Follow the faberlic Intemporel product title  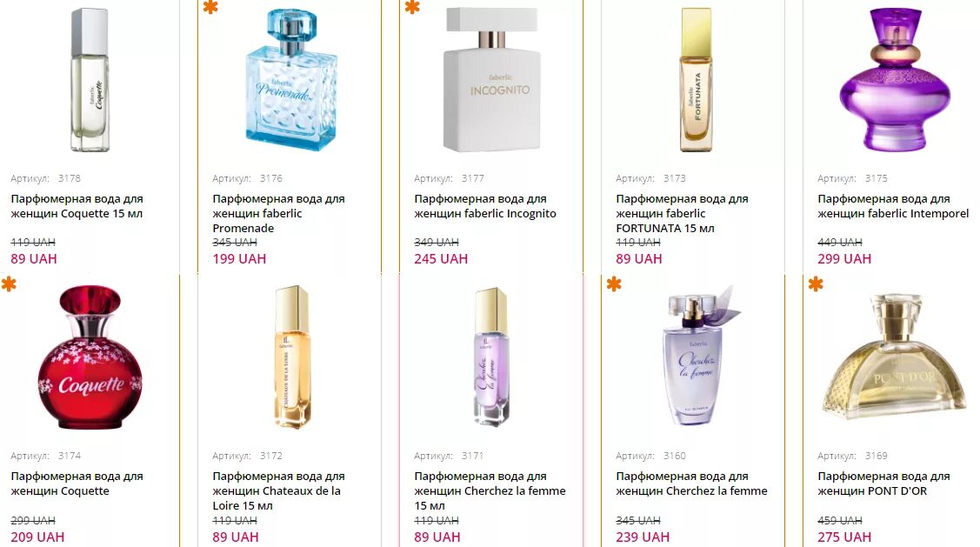[893, 206]
